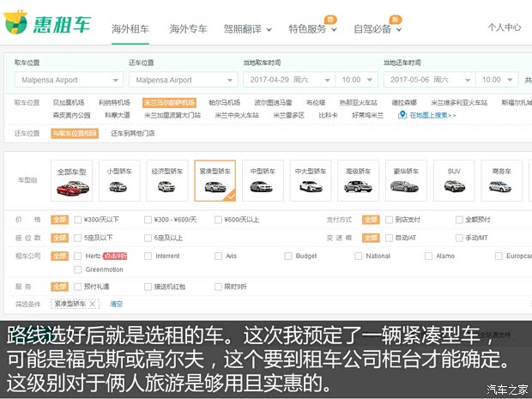This screenshot has height=399, width=532.
Task: Check Budget rental company
Action: click(288, 256)
